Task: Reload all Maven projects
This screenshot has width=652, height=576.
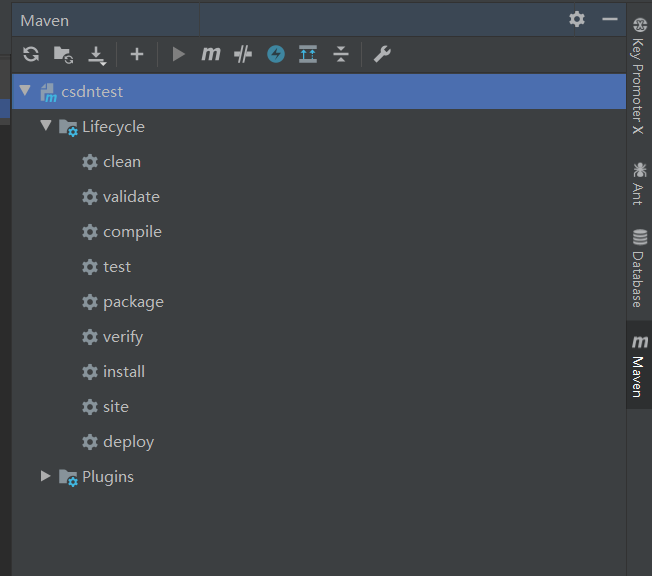Action: [31, 54]
